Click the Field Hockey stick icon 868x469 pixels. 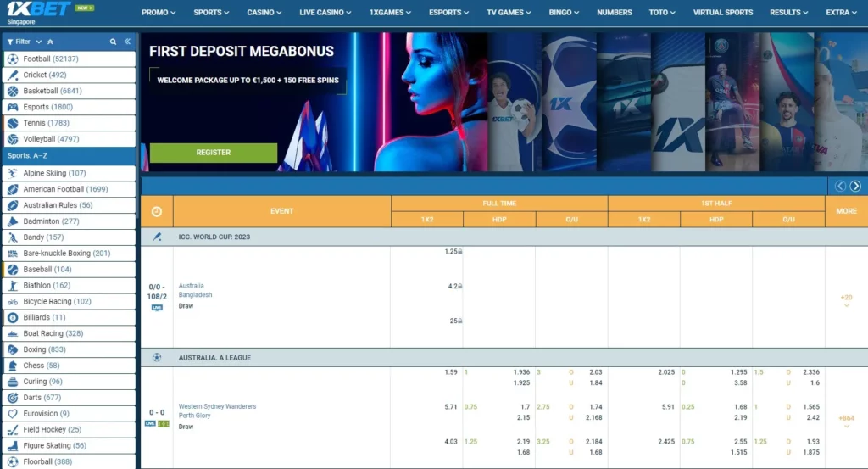(x=13, y=430)
